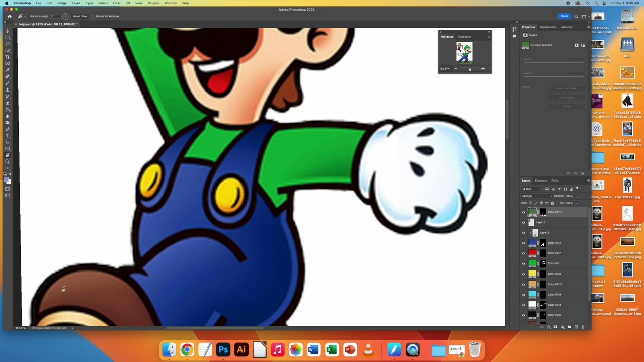Toggle visibility of Color Fill 1

point(523,263)
